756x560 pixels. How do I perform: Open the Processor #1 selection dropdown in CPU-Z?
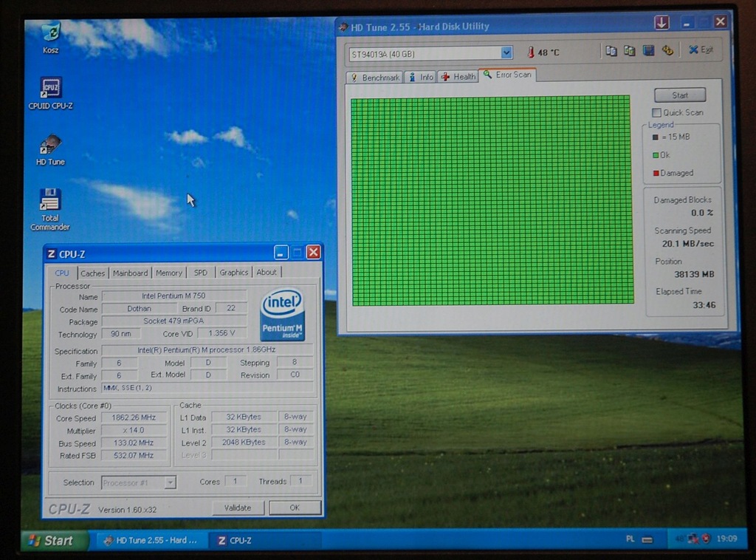[x=170, y=482]
